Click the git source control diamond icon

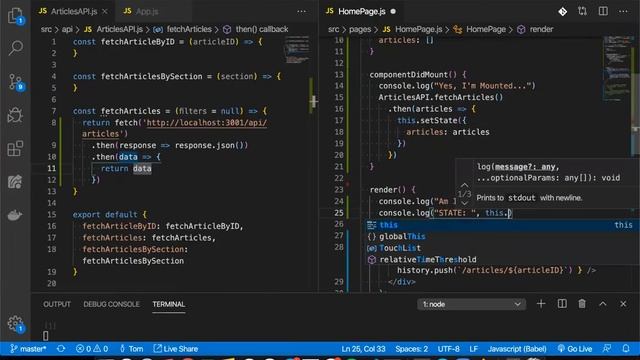562,11
